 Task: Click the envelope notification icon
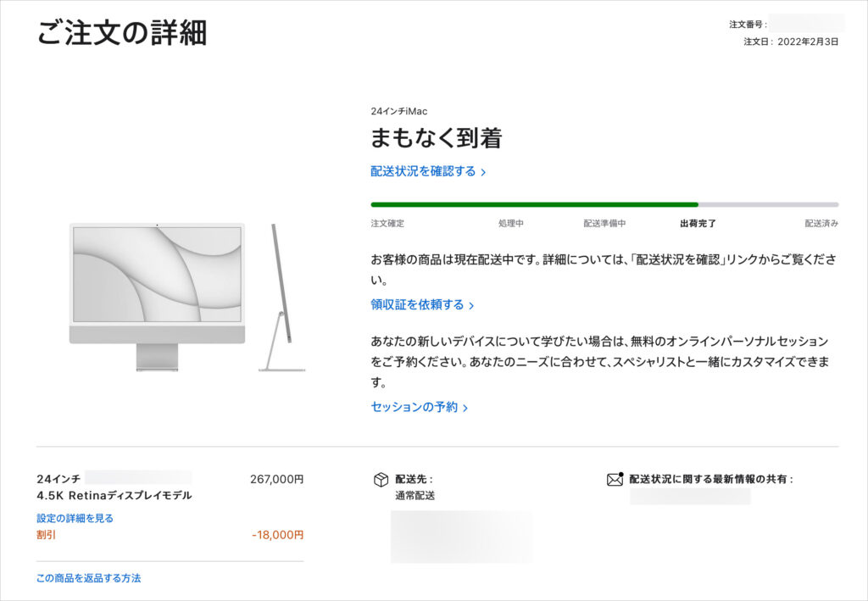click(x=615, y=480)
